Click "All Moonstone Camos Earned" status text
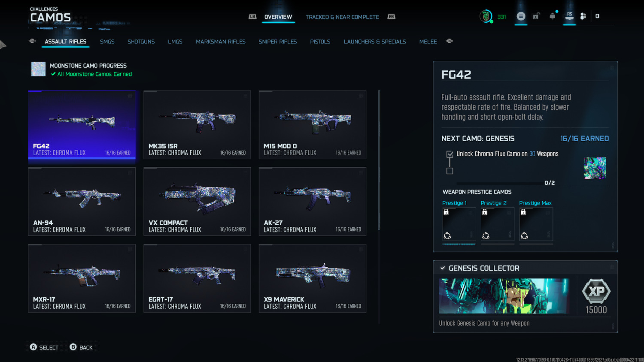The height and width of the screenshot is (362, 644). click(x=94, y=74)
